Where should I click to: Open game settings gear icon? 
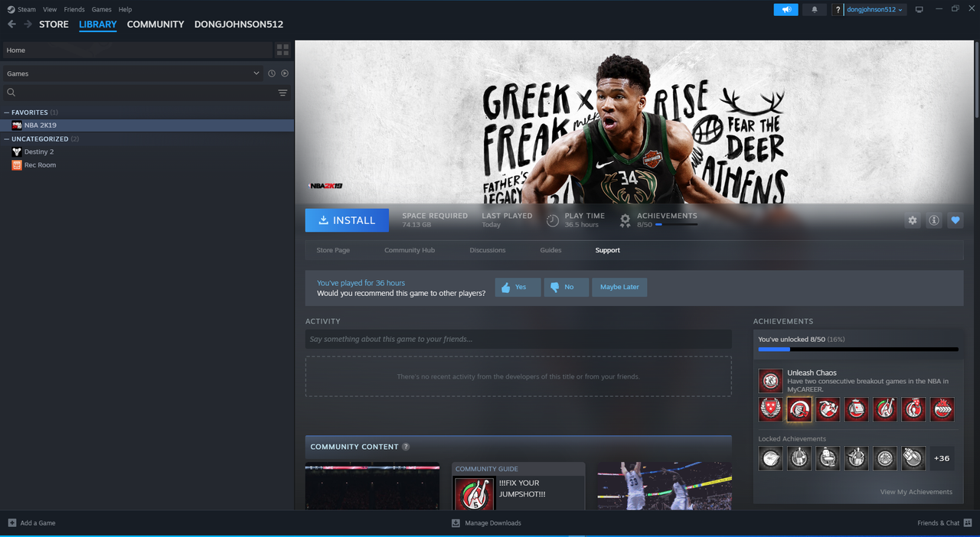pos(912,220)
